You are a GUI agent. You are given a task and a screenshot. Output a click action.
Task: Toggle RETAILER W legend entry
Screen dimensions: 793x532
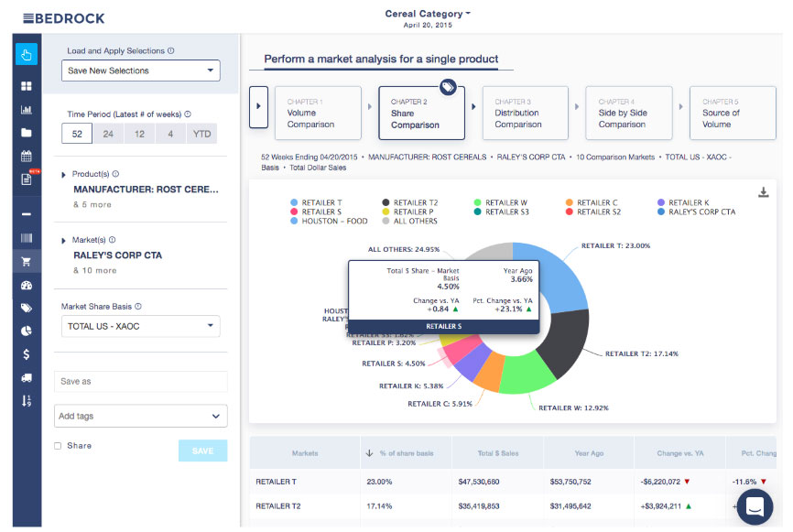pyautogui.click(x=501, y=202)
